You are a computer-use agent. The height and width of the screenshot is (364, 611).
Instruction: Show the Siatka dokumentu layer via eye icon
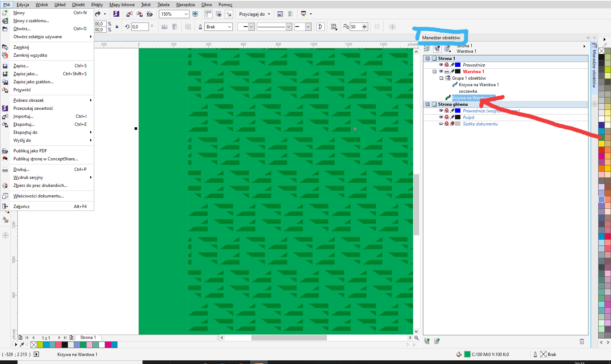point(441,124)
